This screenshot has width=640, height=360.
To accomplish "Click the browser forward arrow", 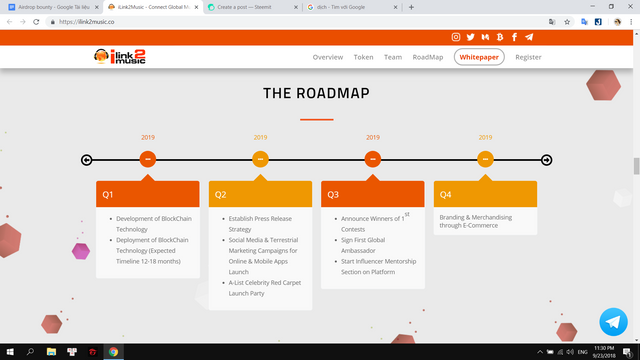I will tap(23, 22).
